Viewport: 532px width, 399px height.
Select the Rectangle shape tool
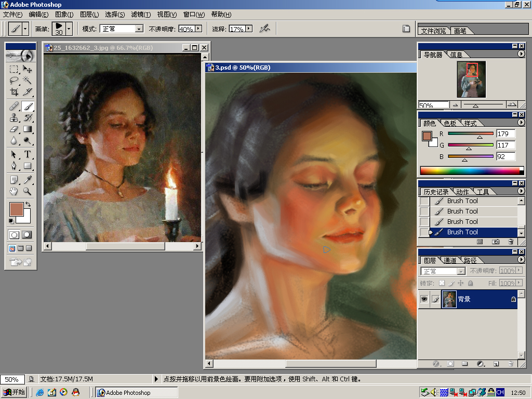[27, 166]
